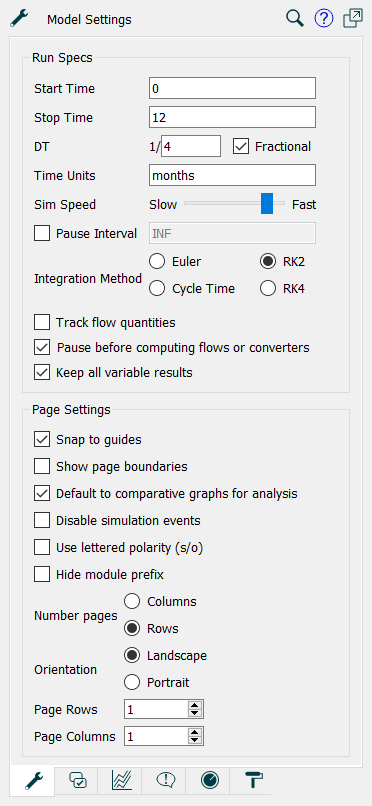The image size is (372, 806).
Task: Open the dial gauge settings tab icon
Action: pyautogui.click(x=210, y=780)
